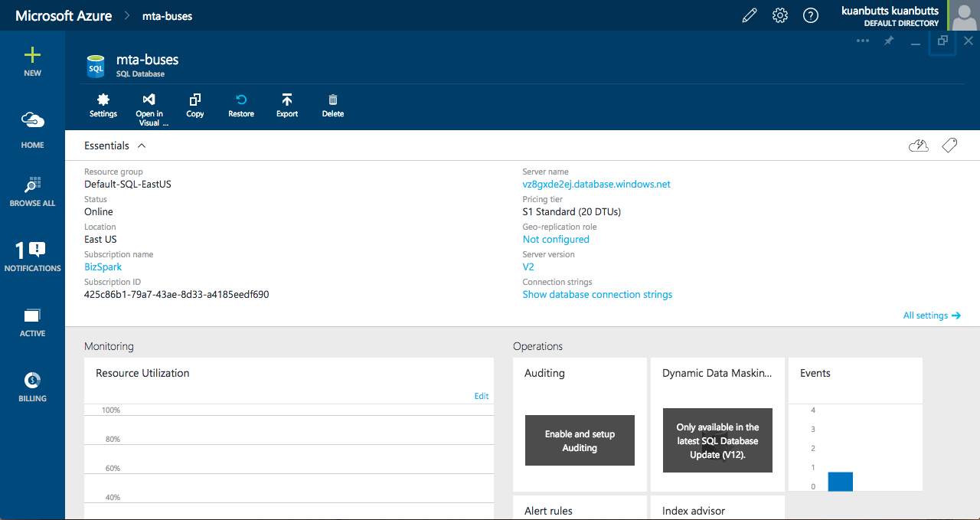The image size is (980, 520).
Task: Pin the blade to the dashboard
Action: click(889, 41)
